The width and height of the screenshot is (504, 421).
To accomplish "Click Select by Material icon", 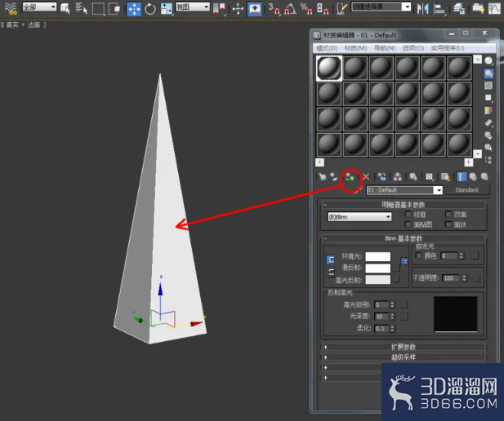I will point(488,148).
